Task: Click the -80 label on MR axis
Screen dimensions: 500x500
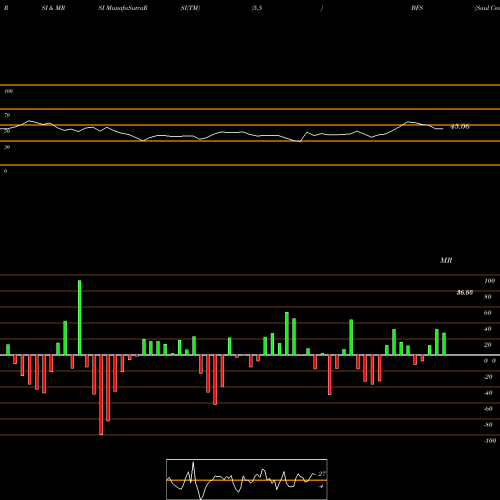Action: pyautogui.click(x=488, y=425)
